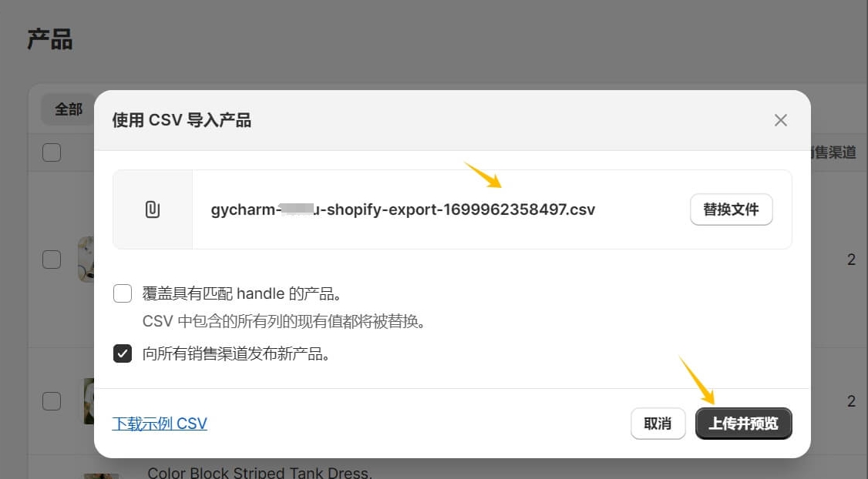This screenshot has width=868, height=479.
Task: Uncheck 向所有销售渠道发布新产品 checkbox
Action: [123, 353]
